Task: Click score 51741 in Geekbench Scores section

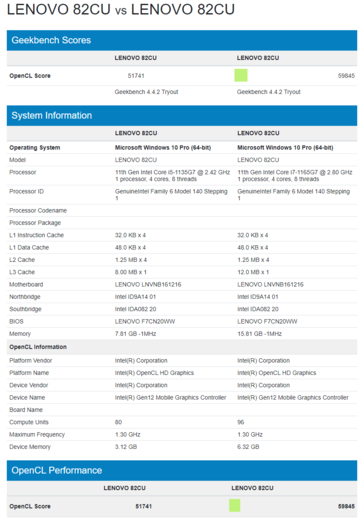Action: pos(136,76)
